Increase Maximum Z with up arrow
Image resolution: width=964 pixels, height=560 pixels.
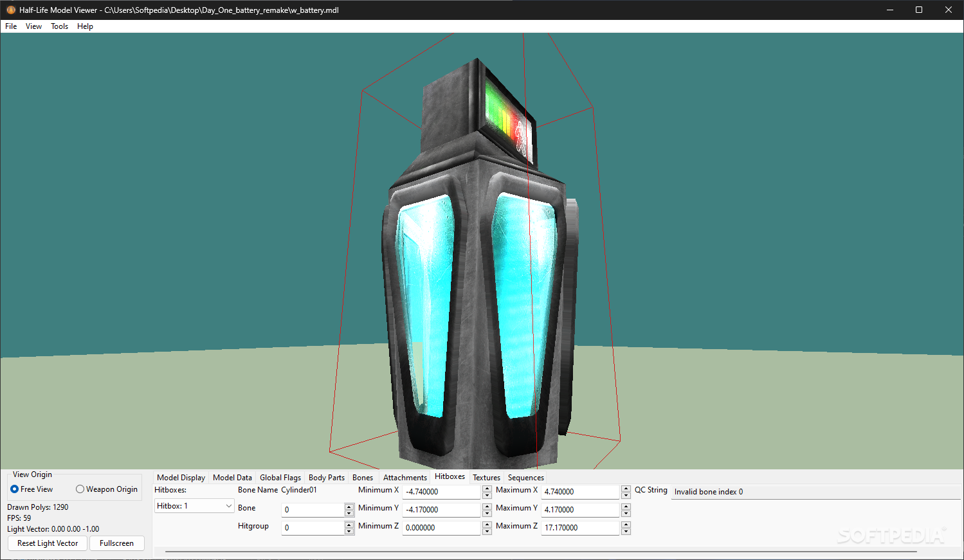click(x=626, y=524)
